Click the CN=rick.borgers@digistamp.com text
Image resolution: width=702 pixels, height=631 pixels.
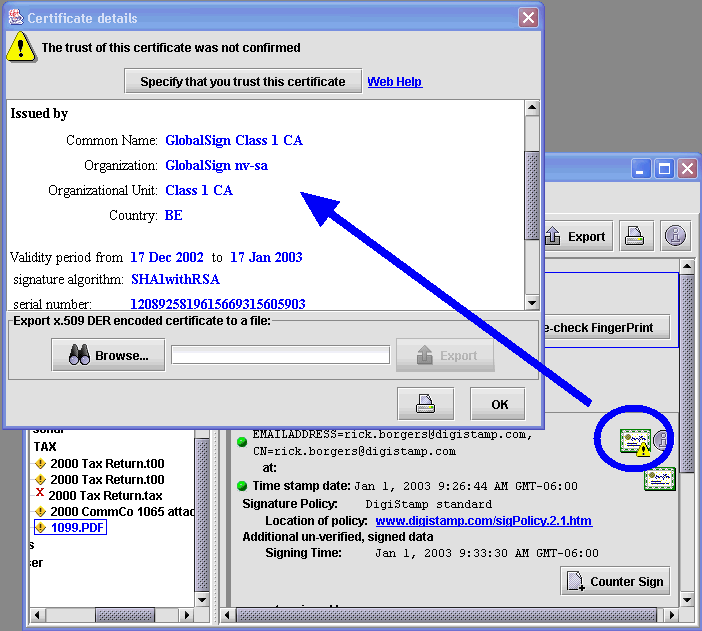tap(354, 451)
